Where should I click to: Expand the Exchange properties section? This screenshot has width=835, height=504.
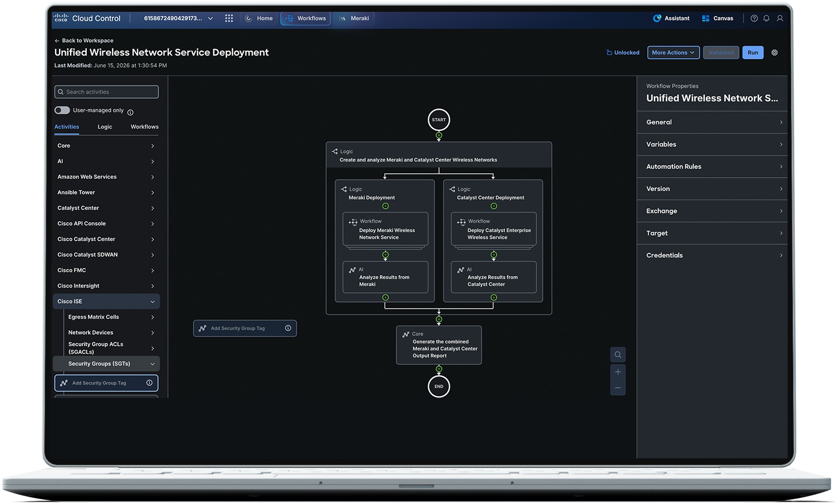coord(712,211)
